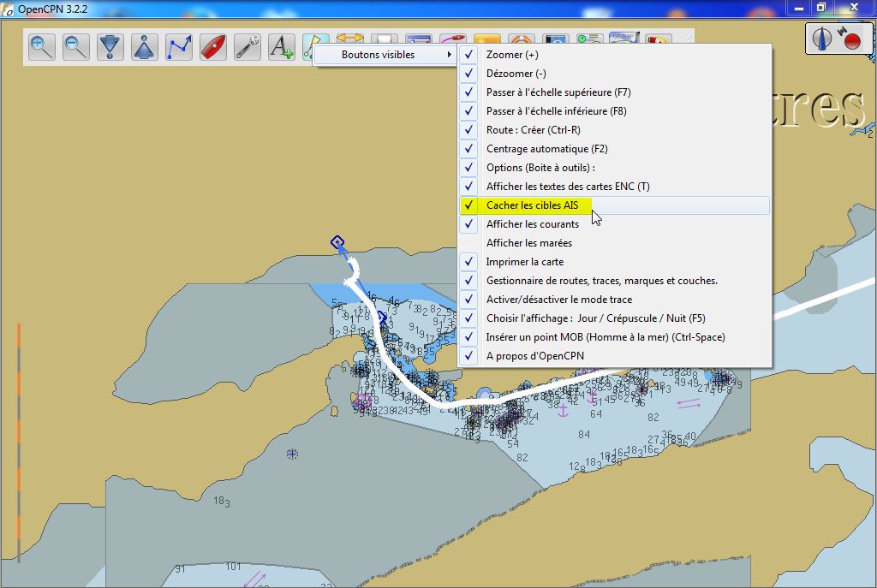Restore down the OpenCPN window
877x588 pixels.
tap(821, 8)
